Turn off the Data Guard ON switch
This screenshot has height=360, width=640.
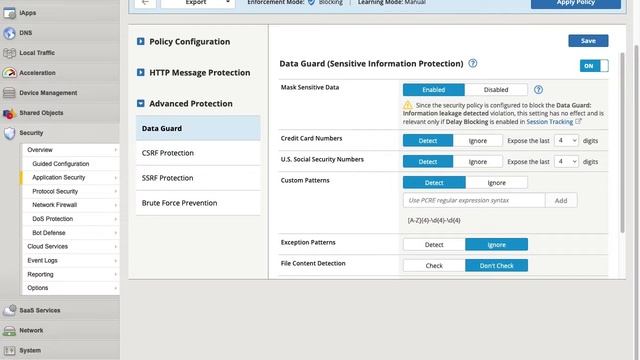click(x=594, y=66)
